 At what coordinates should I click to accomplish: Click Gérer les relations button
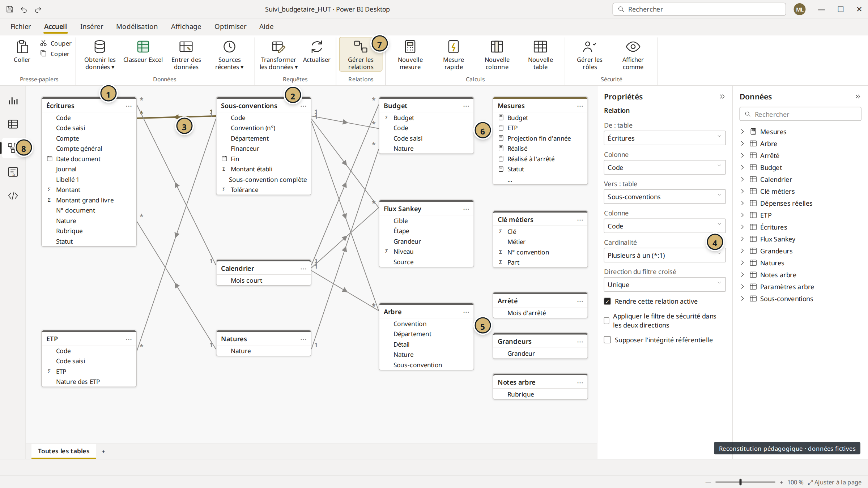361,54
